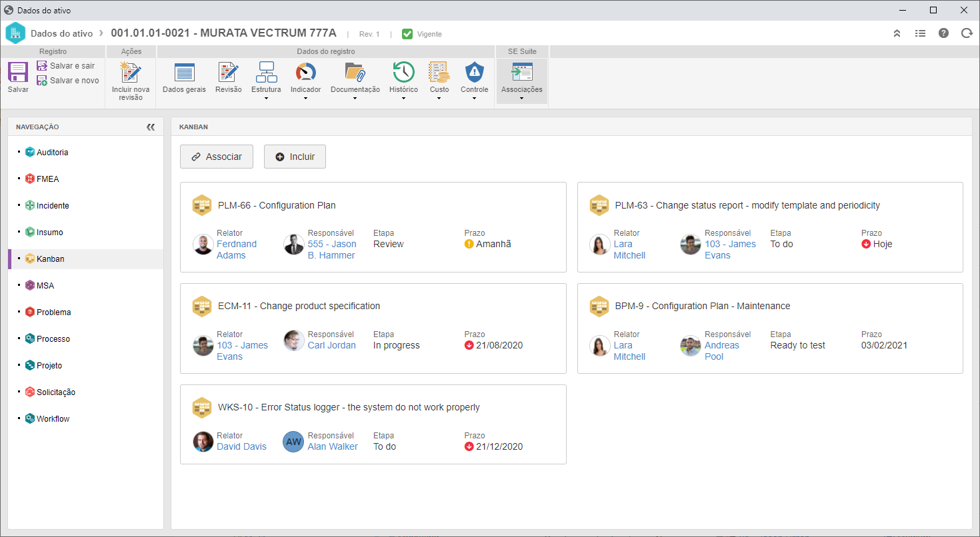Click ECM-11 - Change product specification title
The image size is (980, 537).
coord(299,306)
